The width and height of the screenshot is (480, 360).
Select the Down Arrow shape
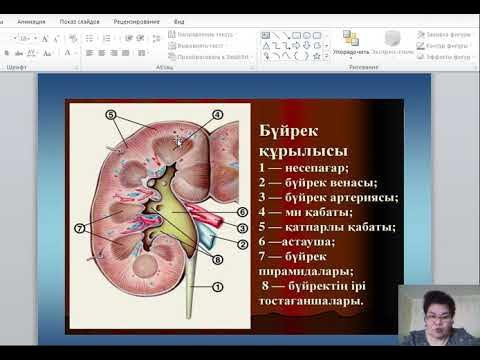(307, 46)
